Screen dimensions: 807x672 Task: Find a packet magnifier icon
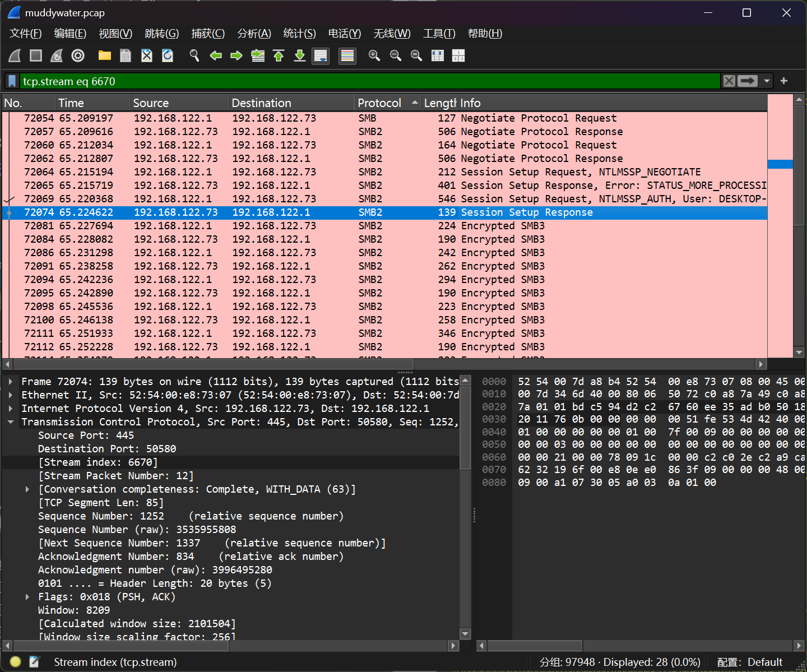(194, 55)
